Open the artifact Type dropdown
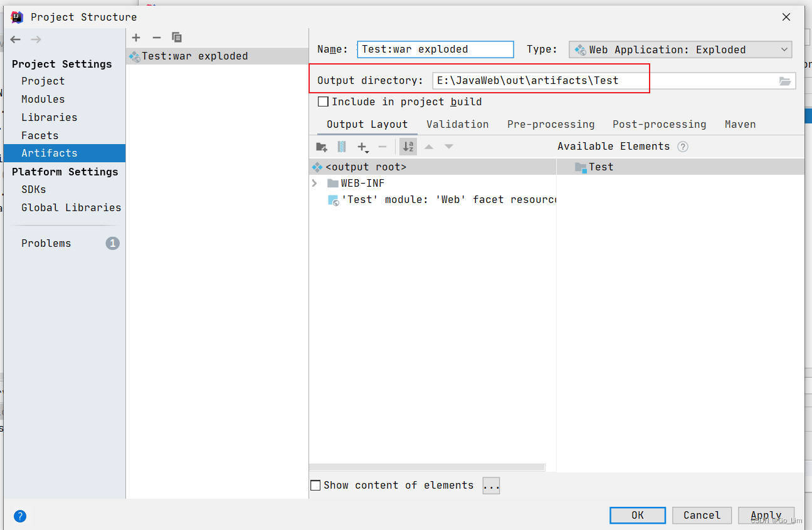812x530 pixels. pyautogui.click(x=680, y=49)
